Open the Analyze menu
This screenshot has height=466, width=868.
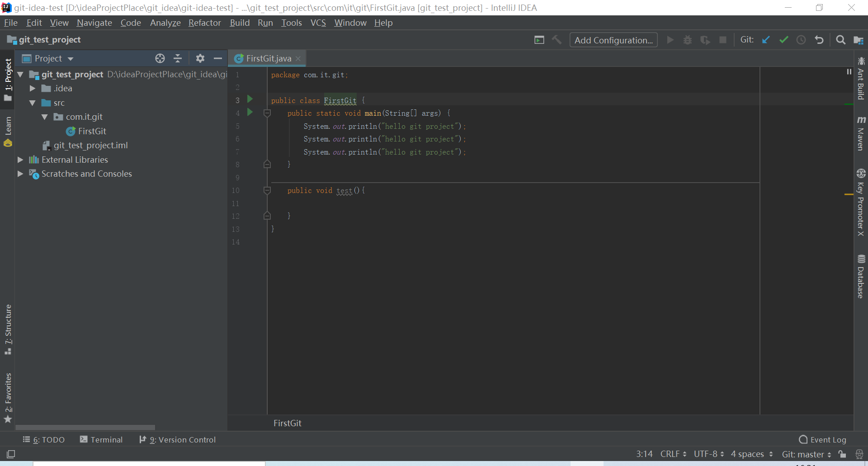(x=165, y=23)
